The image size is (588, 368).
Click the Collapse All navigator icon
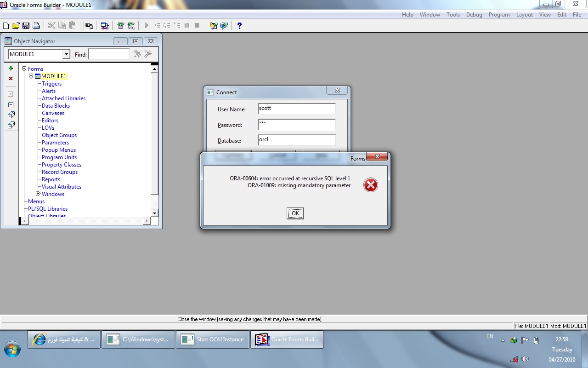point(11,125)
